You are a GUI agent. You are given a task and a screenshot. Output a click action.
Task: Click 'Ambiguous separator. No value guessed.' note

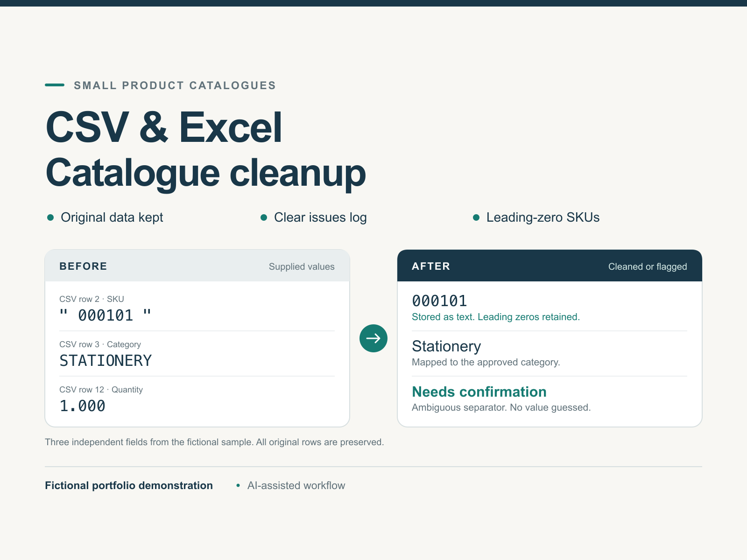click(x=501, y=407)
